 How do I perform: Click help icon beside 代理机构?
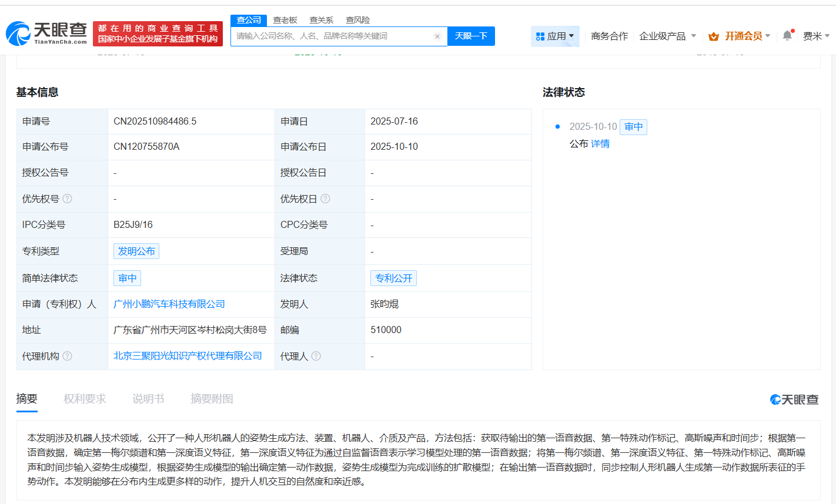(68, 356)
